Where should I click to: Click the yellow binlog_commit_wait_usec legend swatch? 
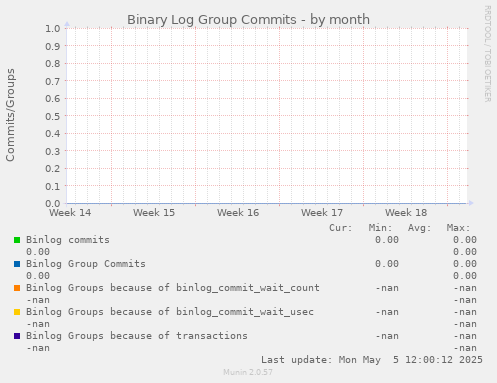(x=17, y=312)
